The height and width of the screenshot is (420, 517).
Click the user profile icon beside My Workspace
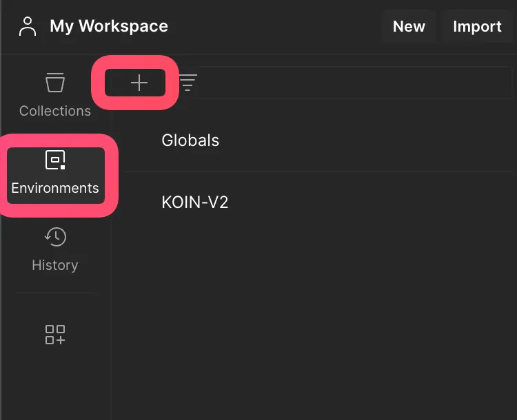(x=28, y=27)
